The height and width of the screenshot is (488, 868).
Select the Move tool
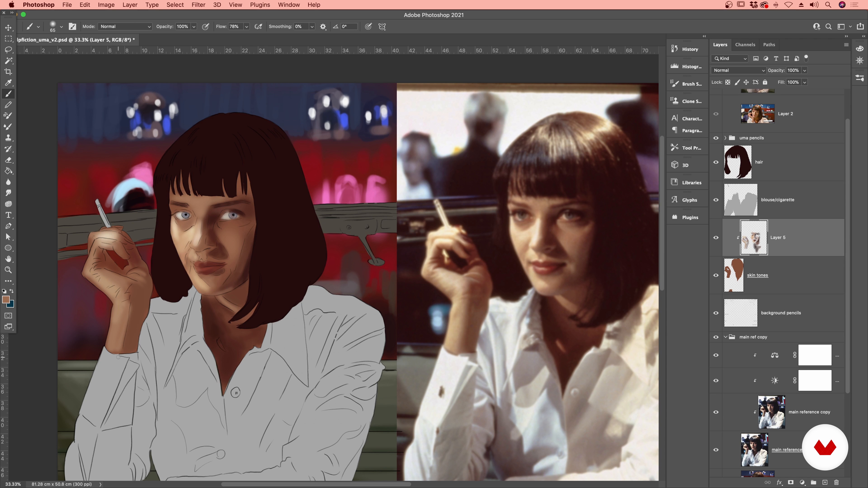pos(8,28)
